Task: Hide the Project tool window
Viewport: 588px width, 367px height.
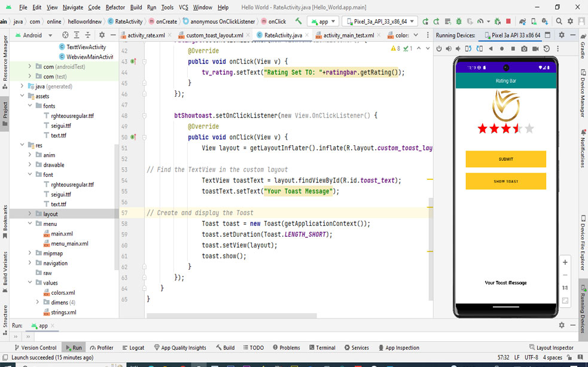Action: [x=113, y=35]
